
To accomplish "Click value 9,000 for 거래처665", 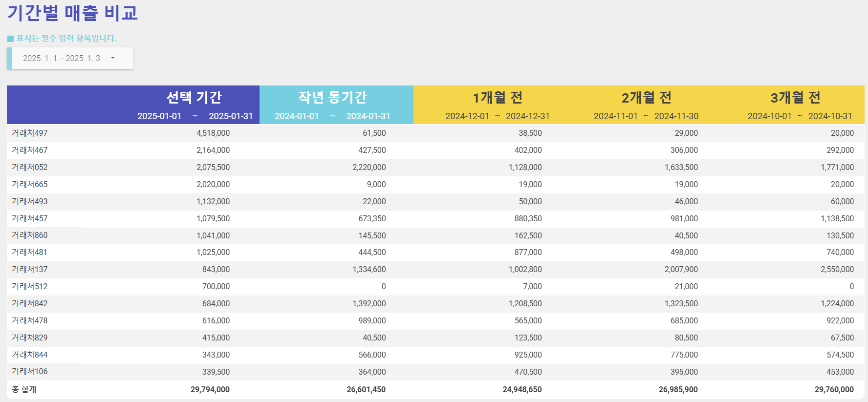I will [376, 185].
